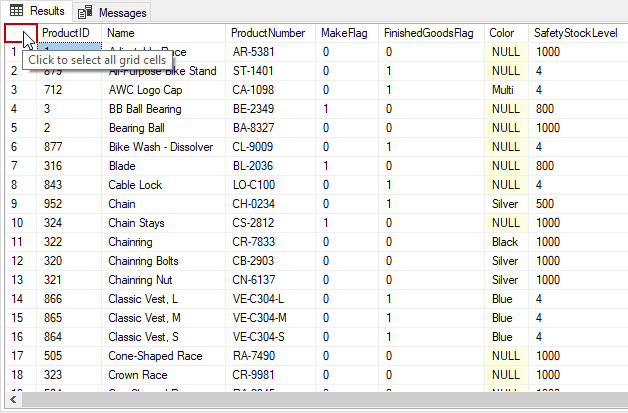Click ProductID 316 cell
Screen dimensions: 628x413
[69, 166]
